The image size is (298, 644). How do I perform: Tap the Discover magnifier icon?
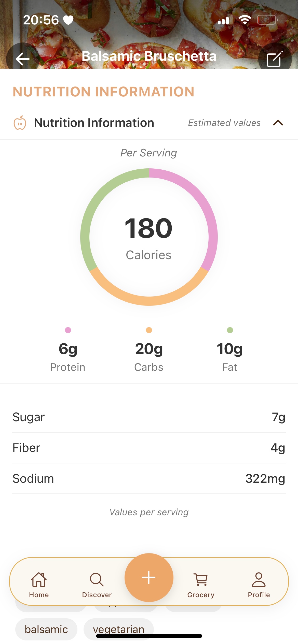[x=97, y=579]
